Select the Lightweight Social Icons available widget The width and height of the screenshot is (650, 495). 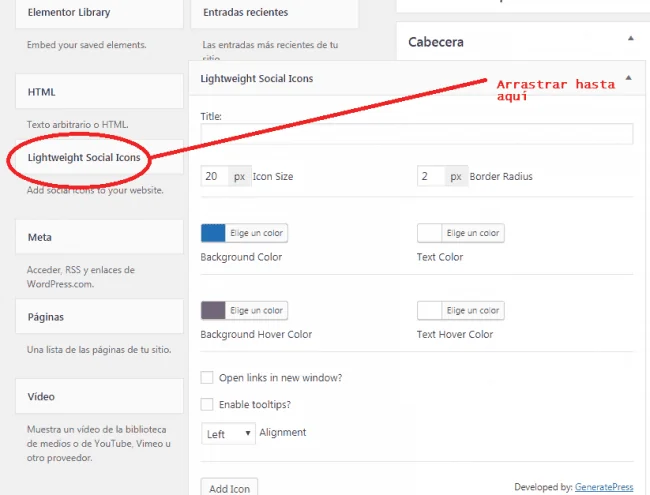(99, 157)
